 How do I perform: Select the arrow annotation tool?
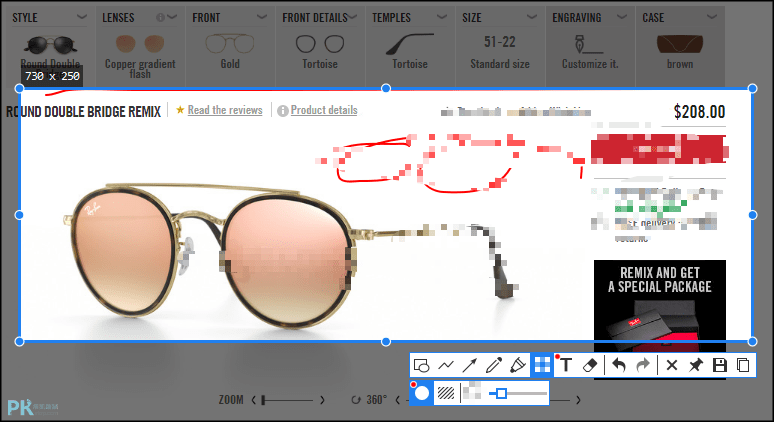(x=469, y=365)
